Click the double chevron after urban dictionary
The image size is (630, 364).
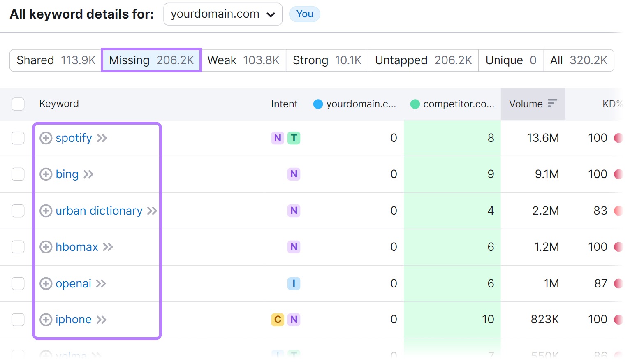pyautogui.click(x=152, y=211)
